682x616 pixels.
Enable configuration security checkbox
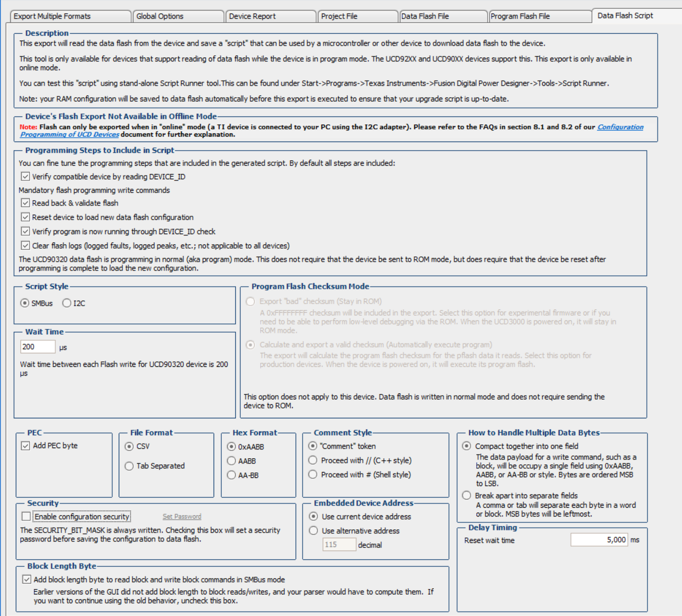(26, 517)
